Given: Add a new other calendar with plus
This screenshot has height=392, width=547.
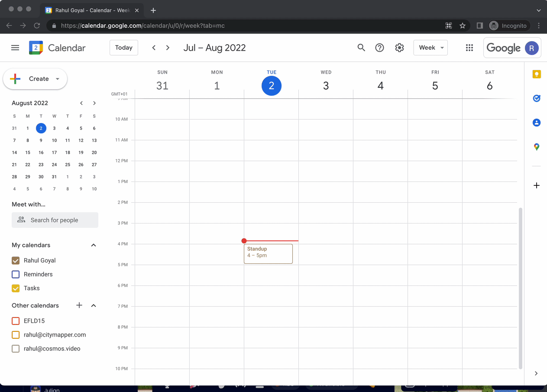Looking at the screenshot, I should 79,305.
